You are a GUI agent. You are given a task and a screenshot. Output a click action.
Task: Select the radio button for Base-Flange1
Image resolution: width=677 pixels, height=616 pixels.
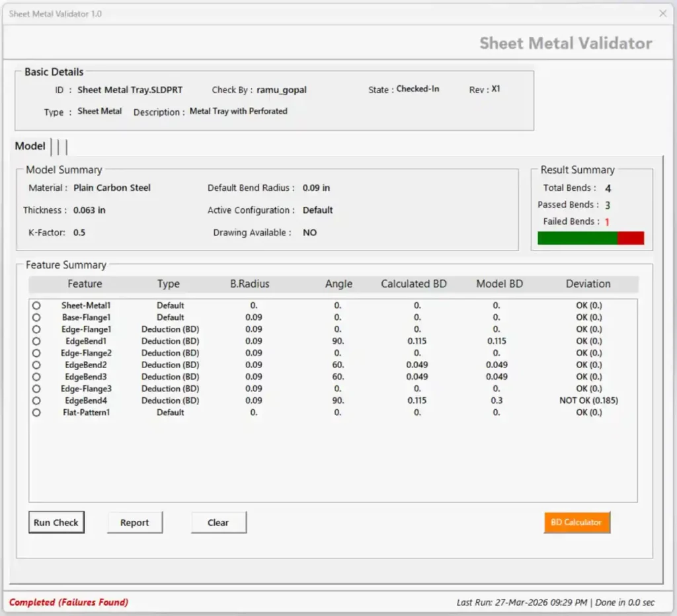(36, 317)
